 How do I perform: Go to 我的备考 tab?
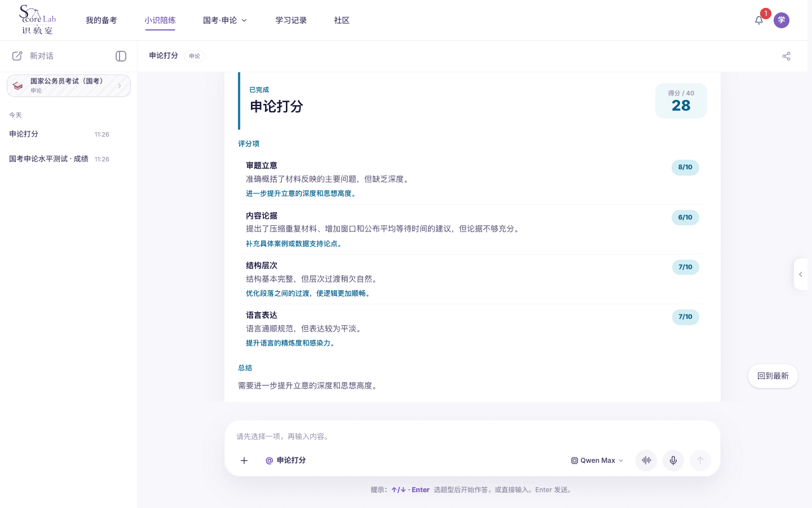pyautogui.click(x=101, y=20)
